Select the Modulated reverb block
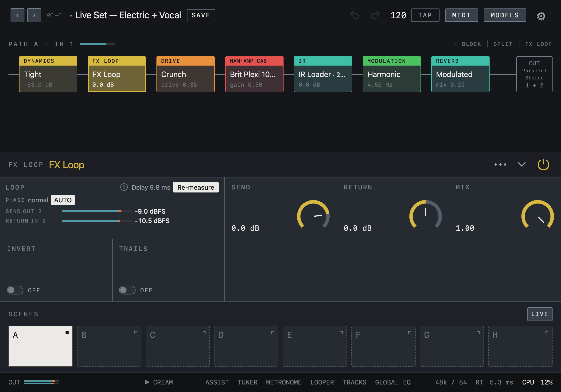This screenshot has height=392, width=561. point(460,74)
